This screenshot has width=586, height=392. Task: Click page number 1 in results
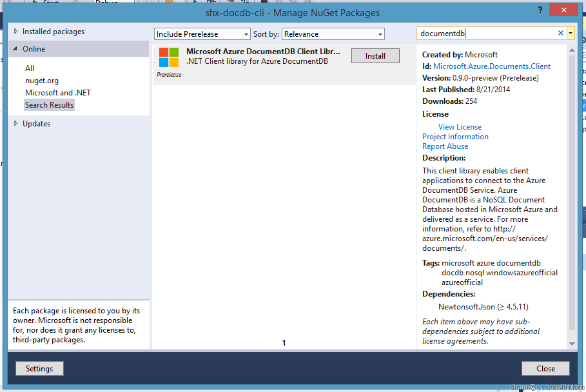click(284, 342)
